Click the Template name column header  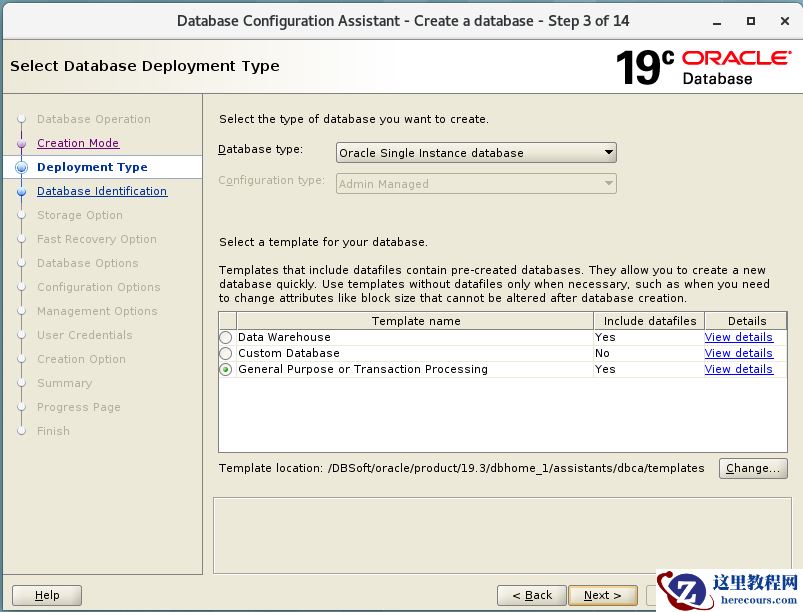click(x=415, y=321)
